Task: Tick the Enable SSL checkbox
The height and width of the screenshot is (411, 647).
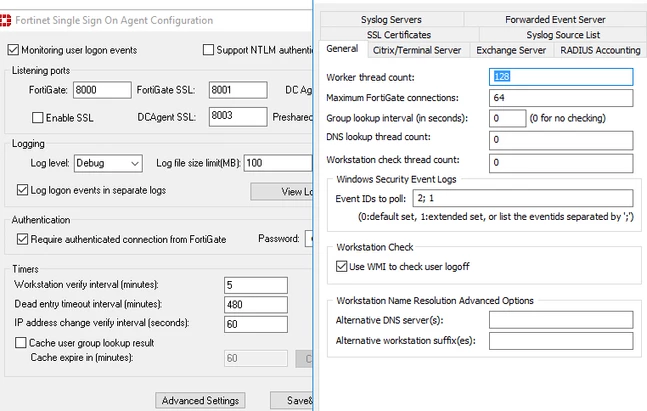Action: (x=38, y=118)
